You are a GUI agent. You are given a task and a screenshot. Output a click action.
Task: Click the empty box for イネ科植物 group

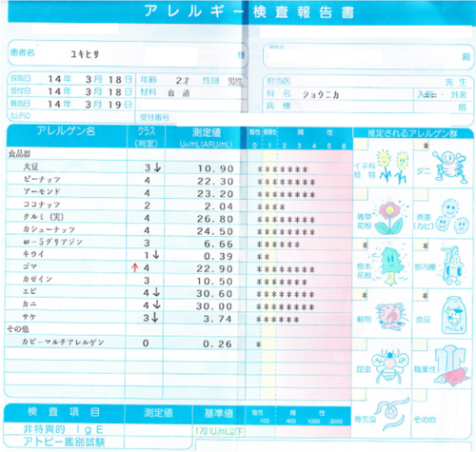(361, 145)
